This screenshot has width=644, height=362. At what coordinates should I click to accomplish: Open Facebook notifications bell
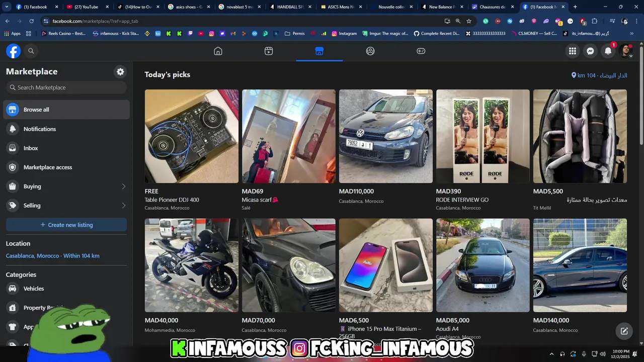[608, 51]
